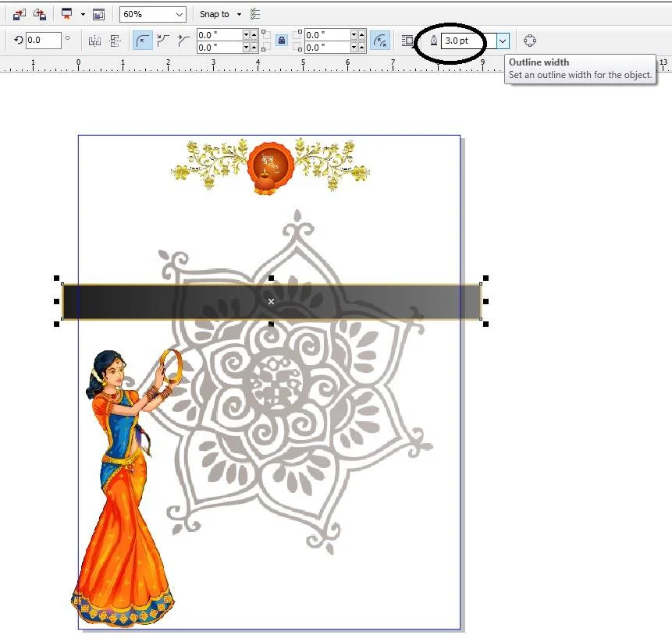Toggle the Edit corners together lock
Viewport: 672px width, 642px height.
tap(282, 41)
